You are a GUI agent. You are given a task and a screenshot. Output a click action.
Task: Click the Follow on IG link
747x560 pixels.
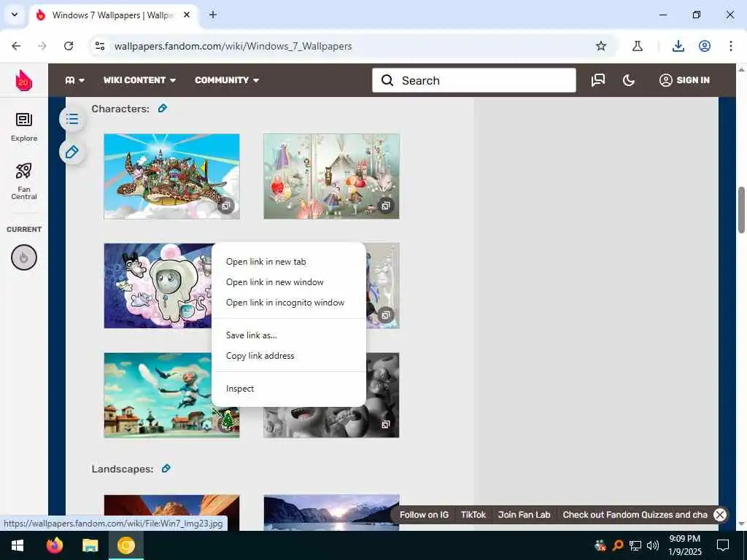[x=424, y=515]
